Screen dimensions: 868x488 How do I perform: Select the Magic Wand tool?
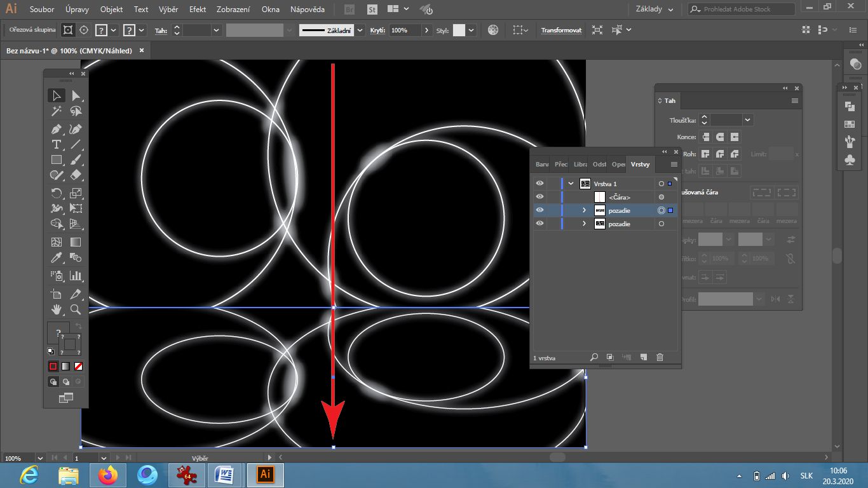(x=57, y=111)
